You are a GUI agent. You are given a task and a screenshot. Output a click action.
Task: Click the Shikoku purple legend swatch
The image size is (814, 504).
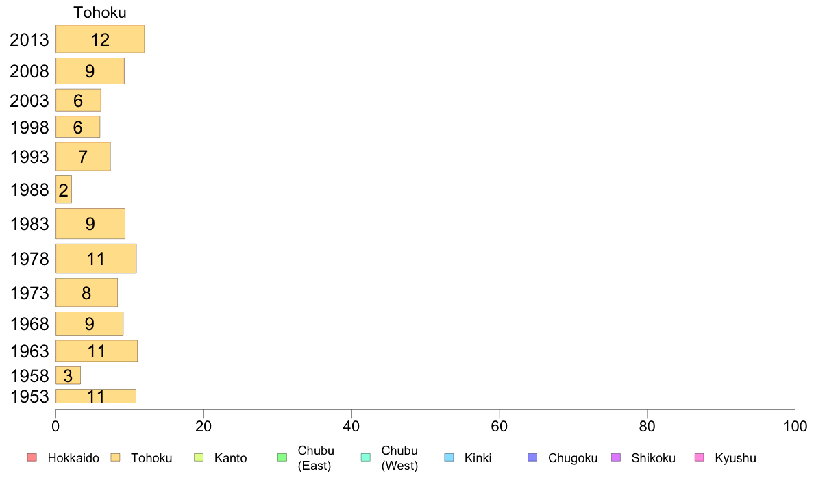coord(616,457)
